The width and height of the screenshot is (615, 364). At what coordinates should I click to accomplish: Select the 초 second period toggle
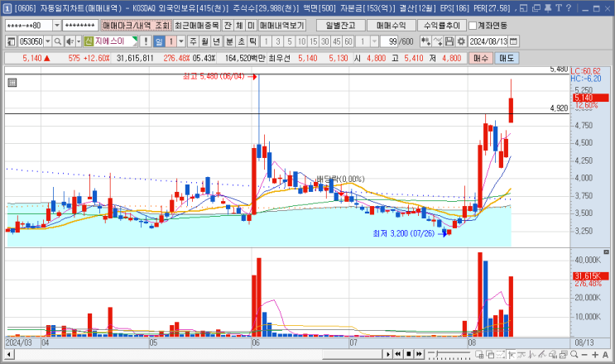241,41
